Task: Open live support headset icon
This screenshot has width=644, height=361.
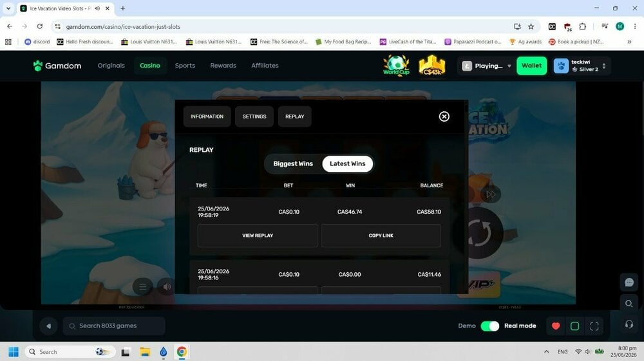Action: pyautogui.click(x=629, y=324)
